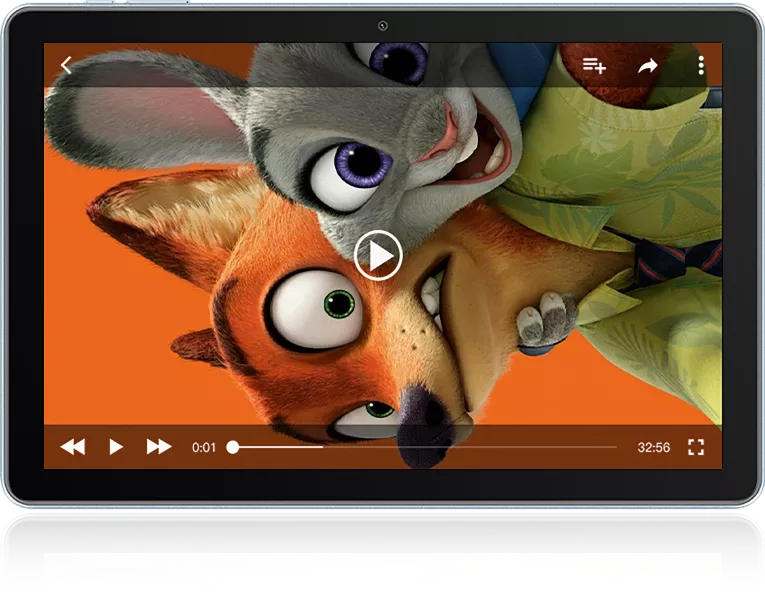The width and height of the screenshot is (765, 594).
Task: Click the 0:01 elapsed time label
Action: (204, 448)
